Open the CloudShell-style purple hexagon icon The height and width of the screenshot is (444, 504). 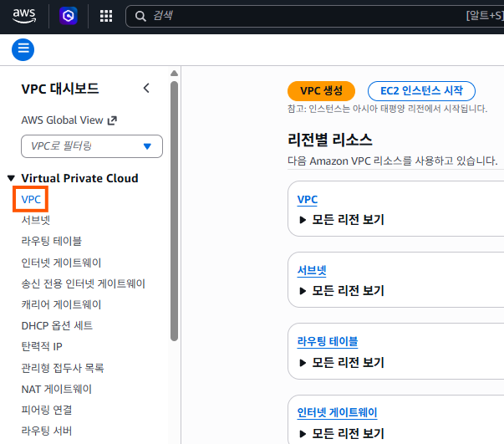[69, 16]
